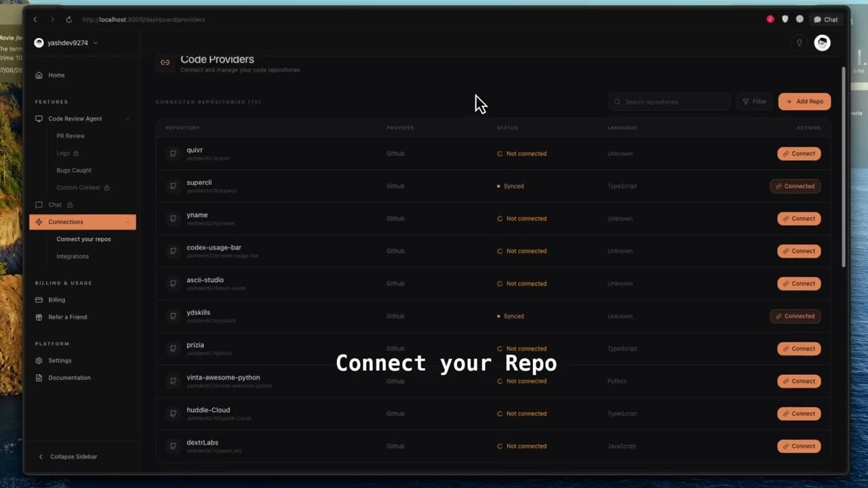Select Connect your repos sub-item
Screen dimensions: 868x488
point(83,239)
